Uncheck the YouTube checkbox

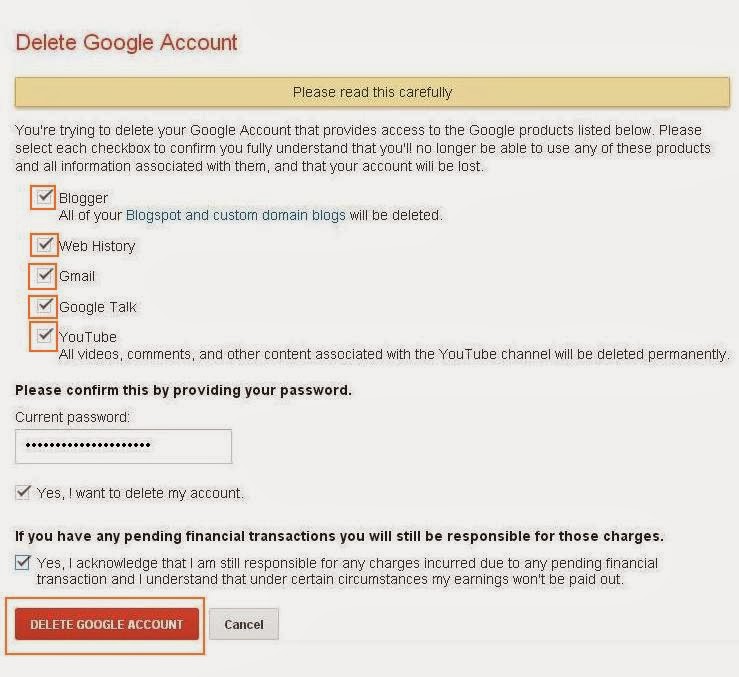(x=44, y=336)
